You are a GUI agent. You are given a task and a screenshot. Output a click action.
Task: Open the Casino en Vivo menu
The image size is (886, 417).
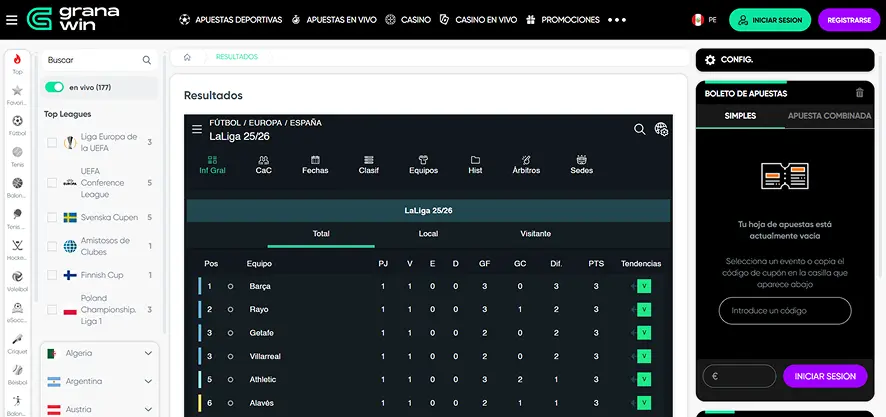[x=477, y=19]
